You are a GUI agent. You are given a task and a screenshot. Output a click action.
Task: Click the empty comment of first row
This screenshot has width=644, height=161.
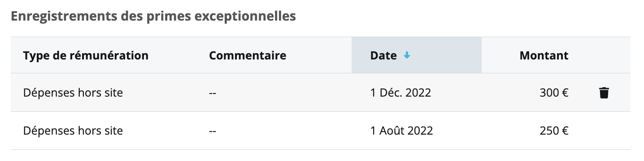[x=213, y=93]
